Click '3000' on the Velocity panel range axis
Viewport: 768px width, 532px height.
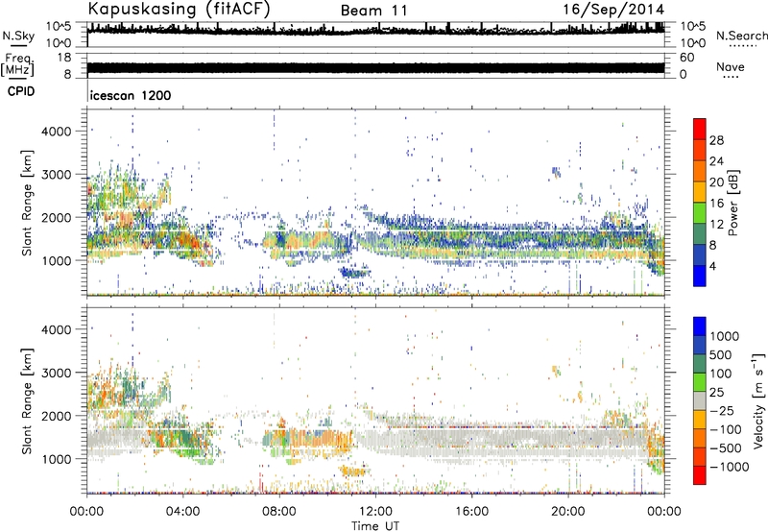[57, 373]
